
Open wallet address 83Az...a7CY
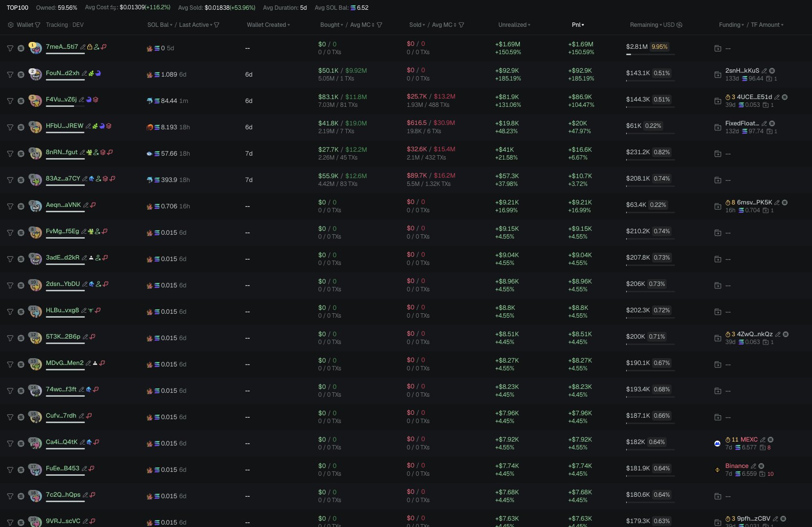click(x=63, y=179)
